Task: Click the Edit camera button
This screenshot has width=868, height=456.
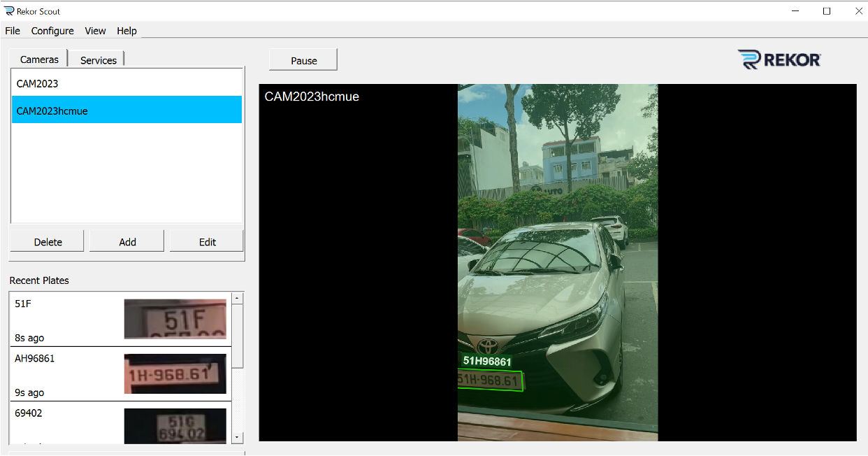Action: pyautogui.click(x=208, y=242)
